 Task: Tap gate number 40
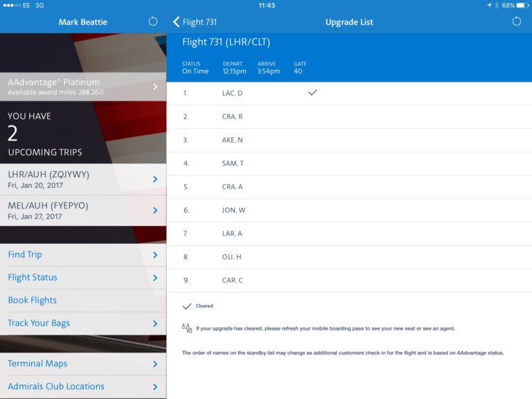[x=298, y=71]
